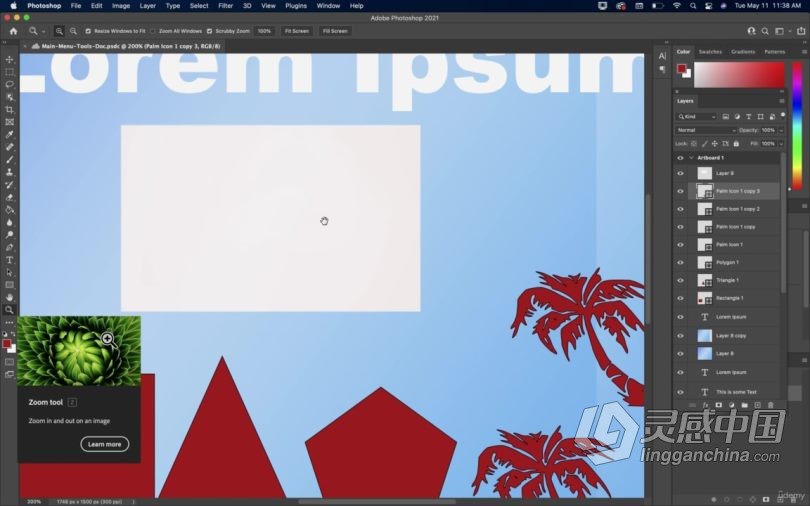Select the Lasso tool
This screenshot has width=810, height=506.
point(9,84)
